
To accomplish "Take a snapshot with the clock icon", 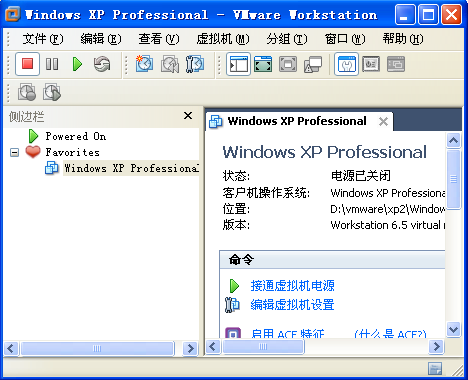I will [144, 64].
